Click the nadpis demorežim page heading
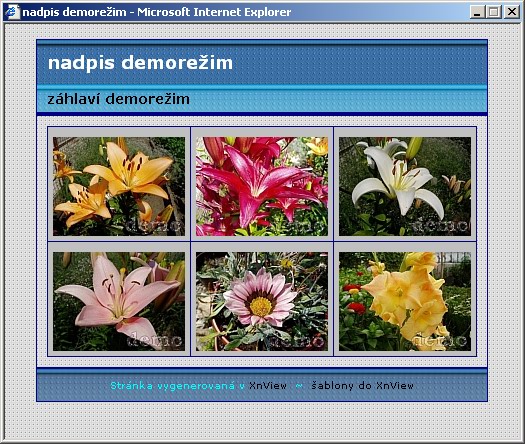Viewport: 525px width, 444px height. [140, 63]
